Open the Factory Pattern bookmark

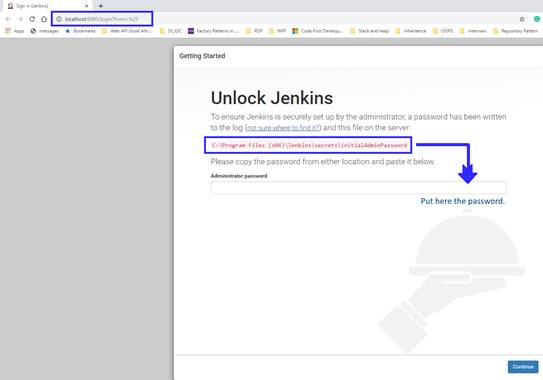point(213,31)
